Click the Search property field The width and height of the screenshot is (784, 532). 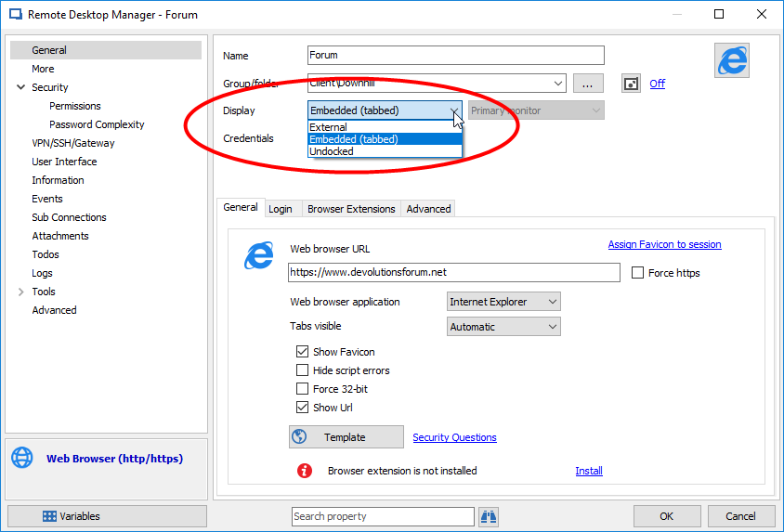383,516
